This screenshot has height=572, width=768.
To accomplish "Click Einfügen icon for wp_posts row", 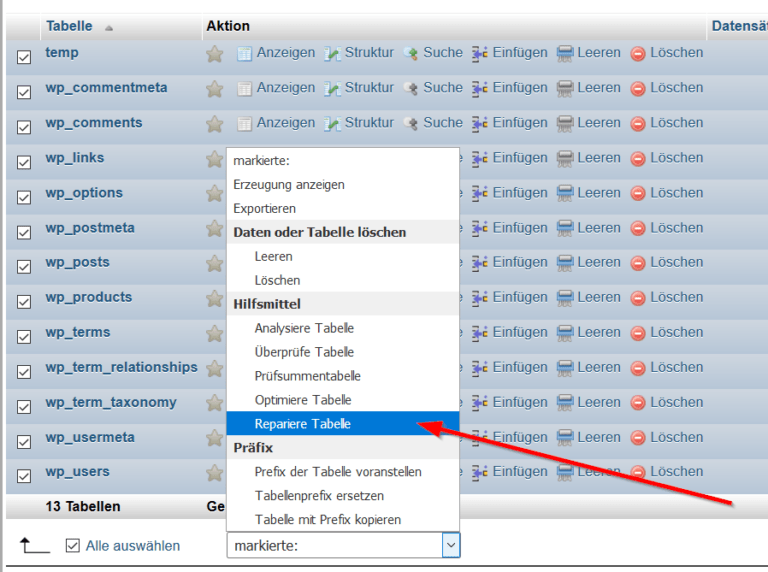I will [x=480, y=264].
